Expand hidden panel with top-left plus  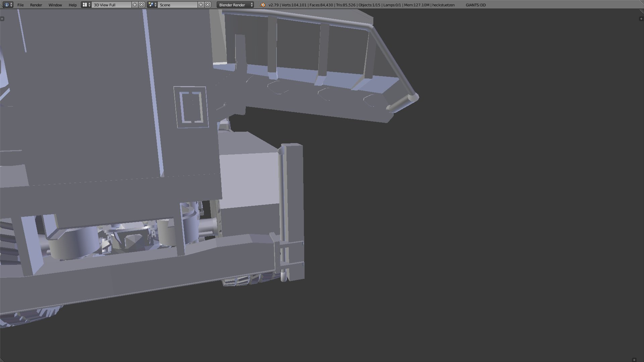[x=2, y=19]
